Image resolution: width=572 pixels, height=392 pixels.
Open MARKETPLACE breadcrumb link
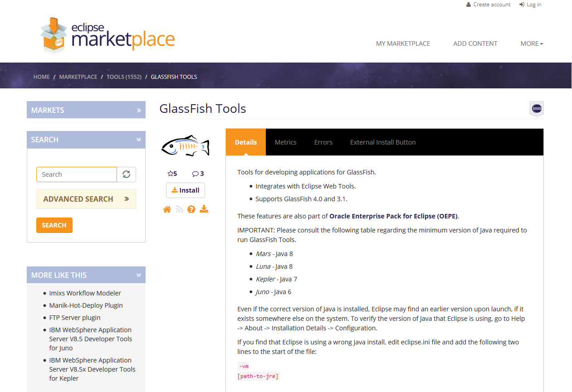(78, 77)
